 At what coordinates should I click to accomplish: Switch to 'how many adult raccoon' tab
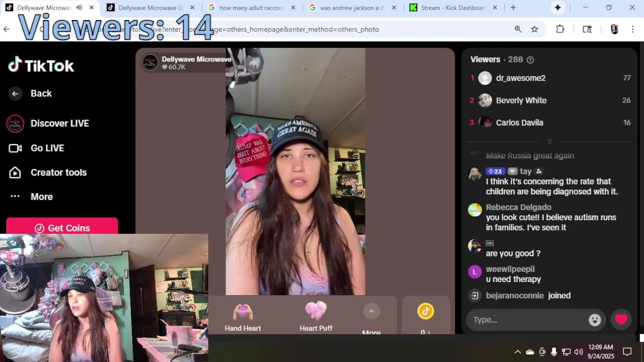point(252,8)
